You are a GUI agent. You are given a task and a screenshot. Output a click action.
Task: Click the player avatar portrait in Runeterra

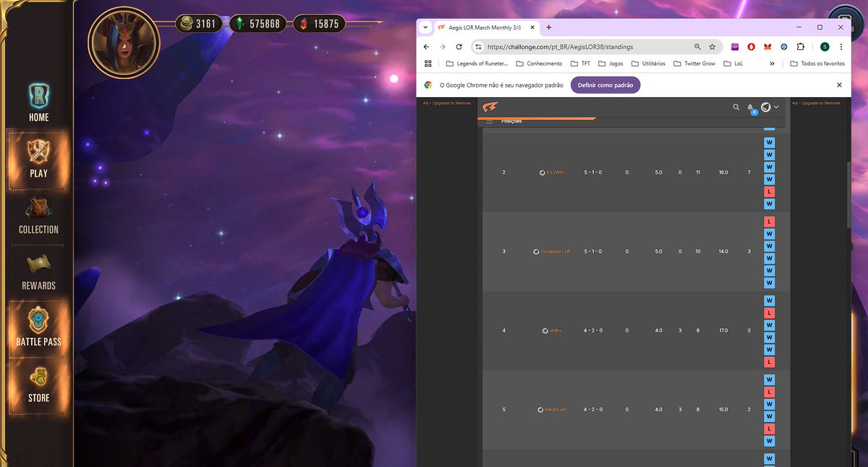(x=123, y=42)
